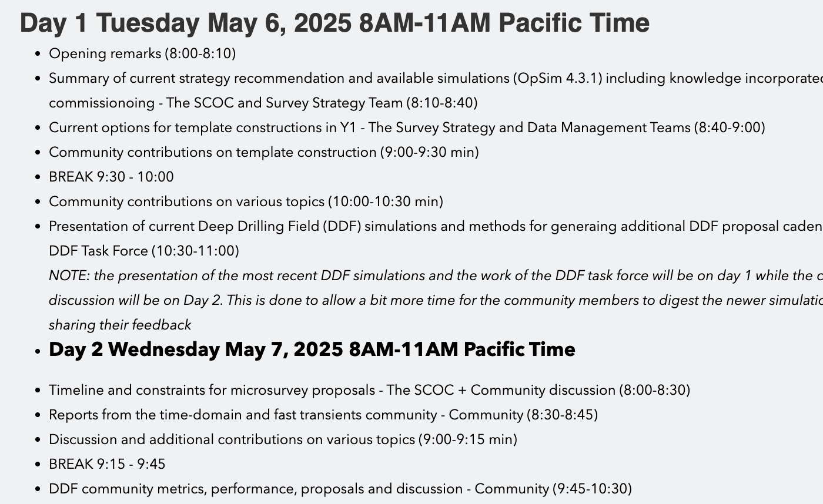Click the Day 1 Tuesday May 6 heading
Viewport: 823px width, 504px height.
334,23
